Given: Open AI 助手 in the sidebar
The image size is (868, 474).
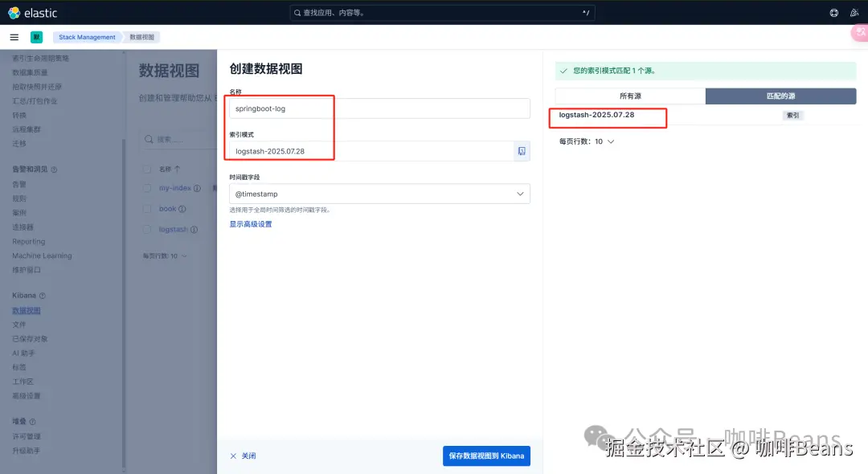Looking at the screenshot, I should (x=23, y=353).
